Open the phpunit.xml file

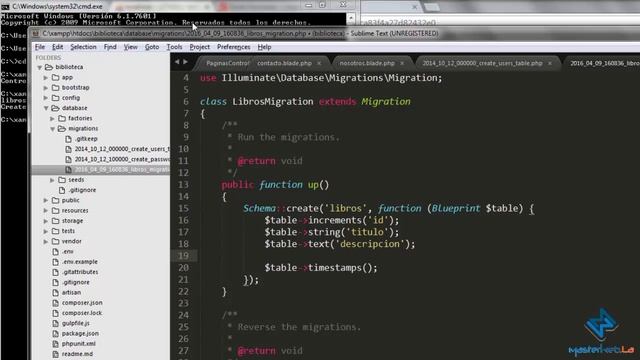point(78,344)
